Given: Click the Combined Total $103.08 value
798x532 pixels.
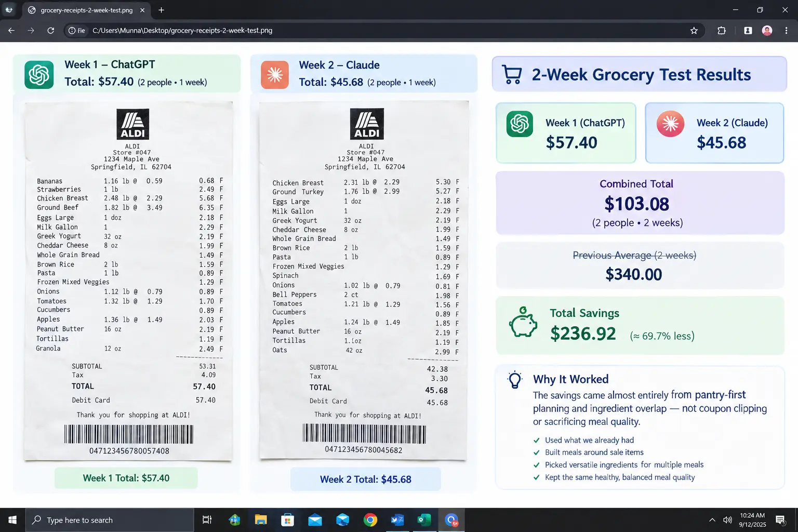Looking at the screenshot, I should pos(636,204).
